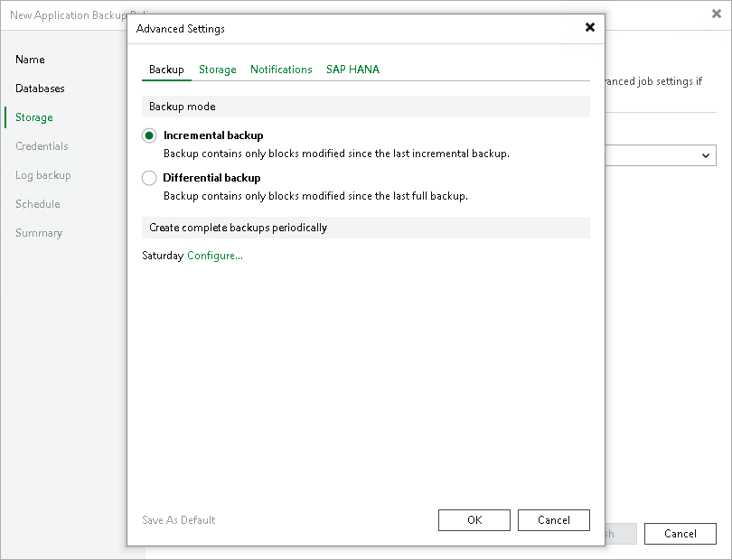Close Advanced Settings with the X icon
The width and height of the screenshot is (732, 560).
pos(589,27)
